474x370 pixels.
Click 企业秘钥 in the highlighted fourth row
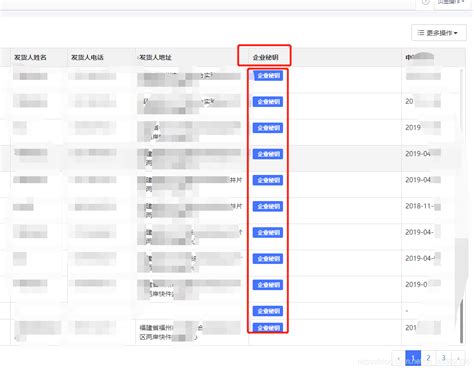[x=268, y=154]
